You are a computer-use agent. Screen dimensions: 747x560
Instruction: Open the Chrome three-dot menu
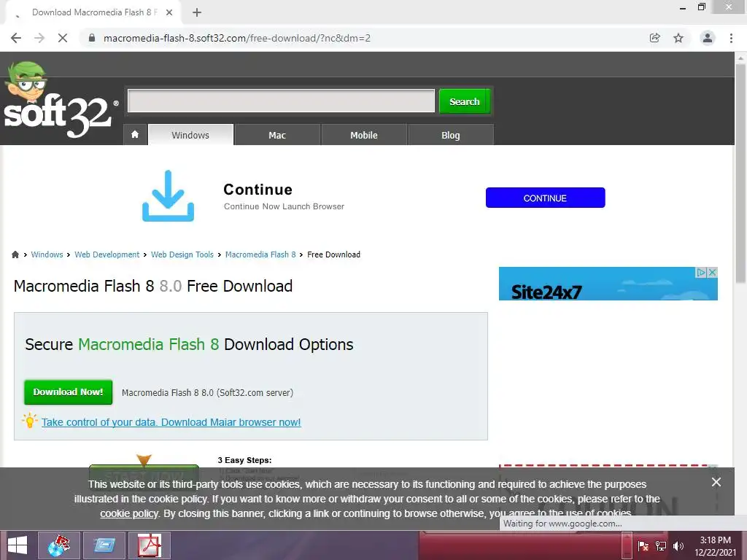point(731,38)
